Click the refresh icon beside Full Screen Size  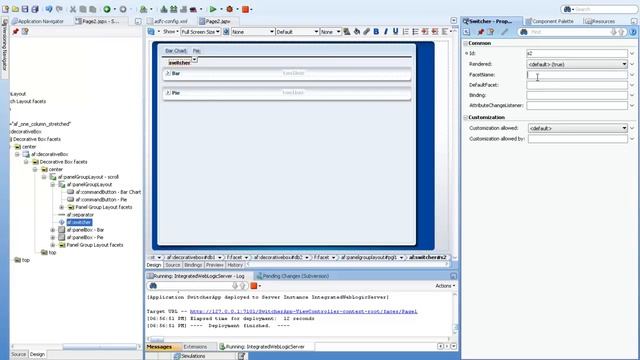click(x=226, y=31)
